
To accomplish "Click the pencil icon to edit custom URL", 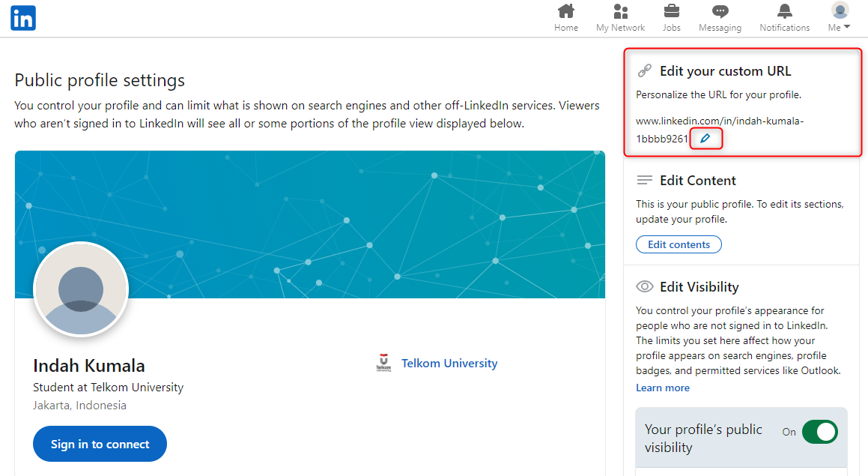I will click(705, 139).
